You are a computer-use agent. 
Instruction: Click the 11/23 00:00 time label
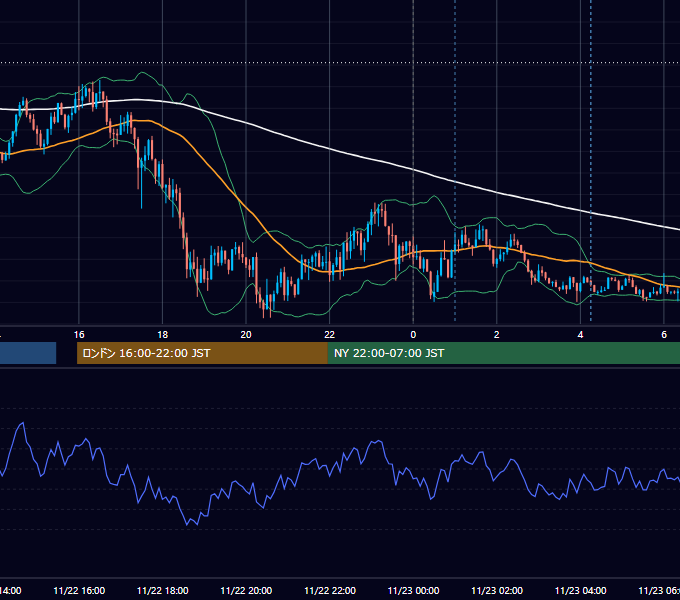(413, 590)
